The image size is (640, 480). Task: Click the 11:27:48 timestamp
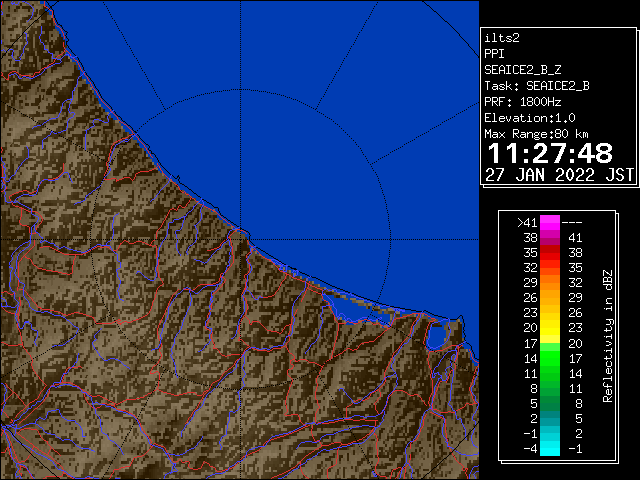tap(550, 153)
